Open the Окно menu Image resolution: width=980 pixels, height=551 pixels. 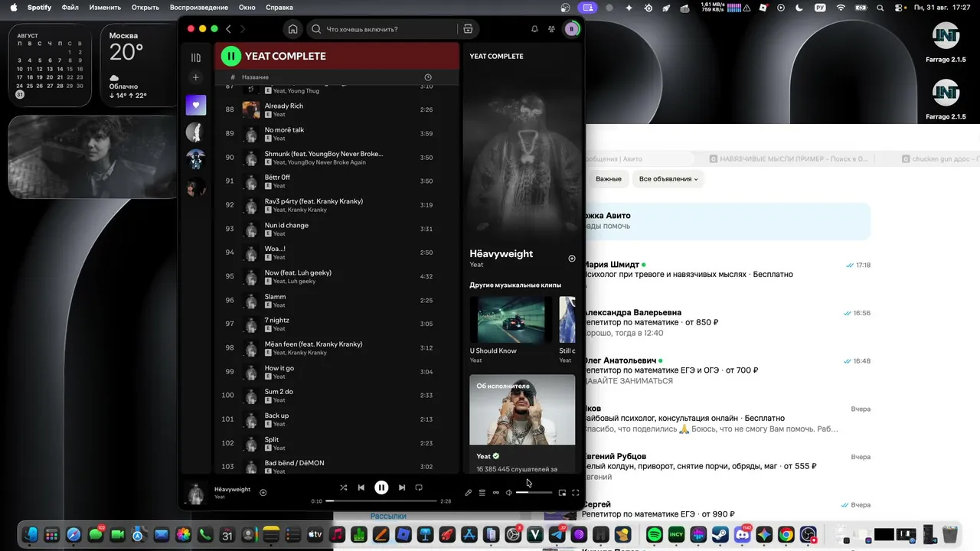pyautogui.click(x=247, y=8)
